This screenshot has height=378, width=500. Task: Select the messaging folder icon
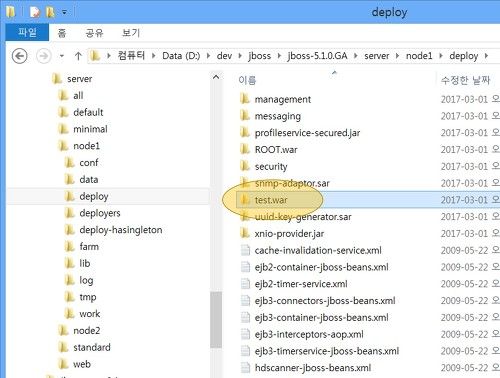tap(245, 115)
